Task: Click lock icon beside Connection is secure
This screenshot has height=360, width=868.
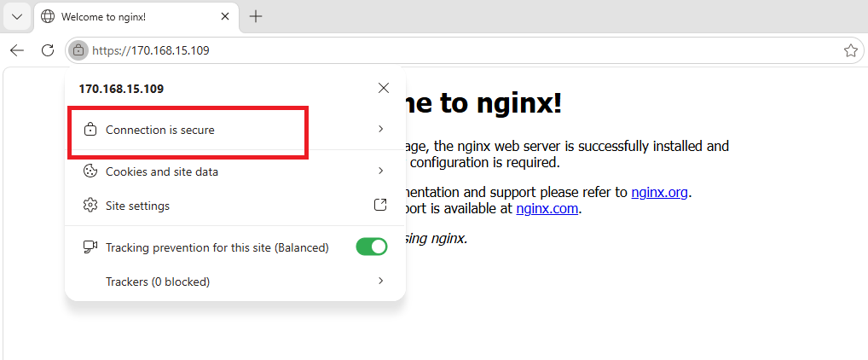Action: pos(90,131)
